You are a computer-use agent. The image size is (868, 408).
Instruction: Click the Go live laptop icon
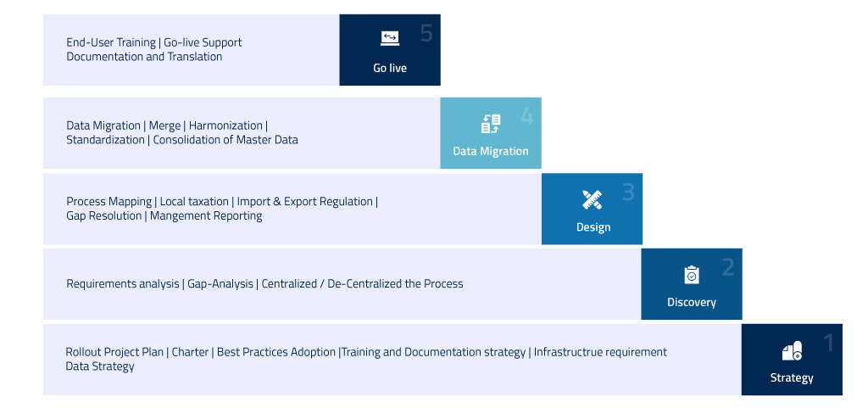[390, 38]
